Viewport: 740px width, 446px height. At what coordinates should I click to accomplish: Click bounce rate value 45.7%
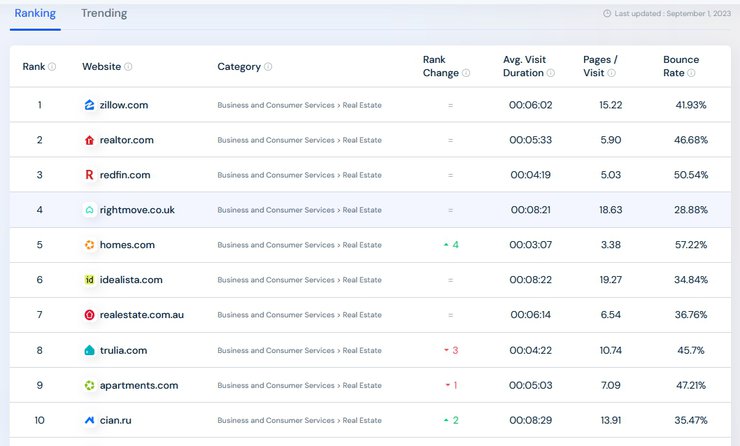pyautogui.click(x=691, y=350)
